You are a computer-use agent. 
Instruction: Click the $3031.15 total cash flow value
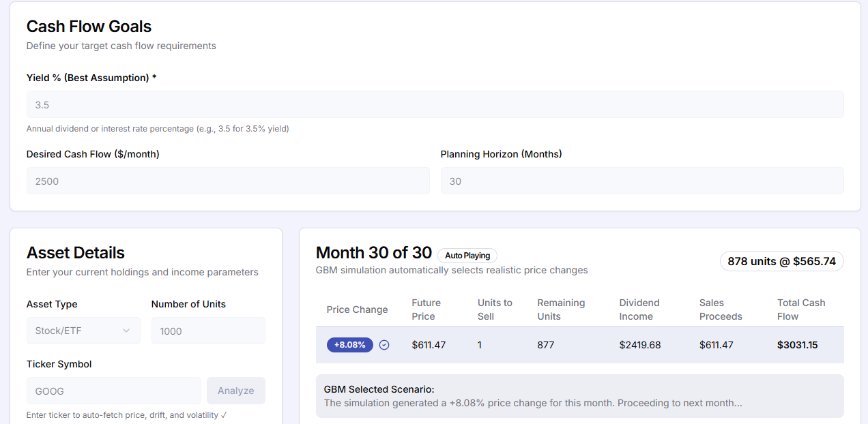click(x=797, y=345)
